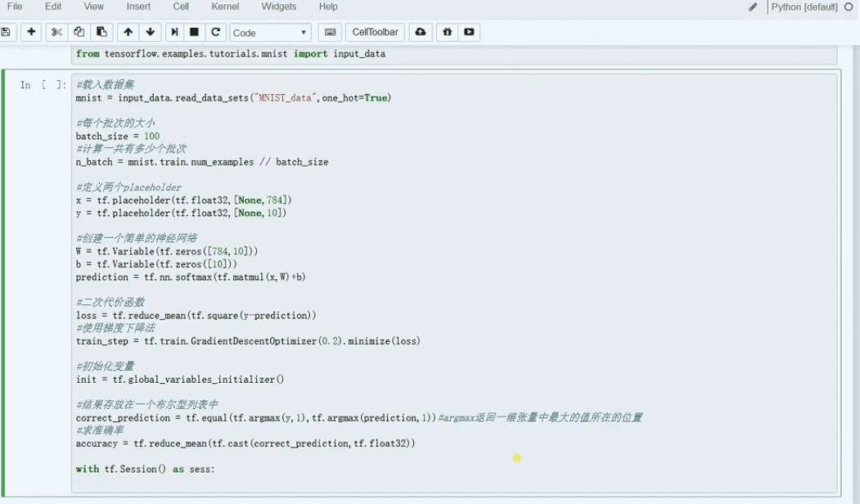
Task: Open the Insert menu
Action: click(x=138, y=7)
